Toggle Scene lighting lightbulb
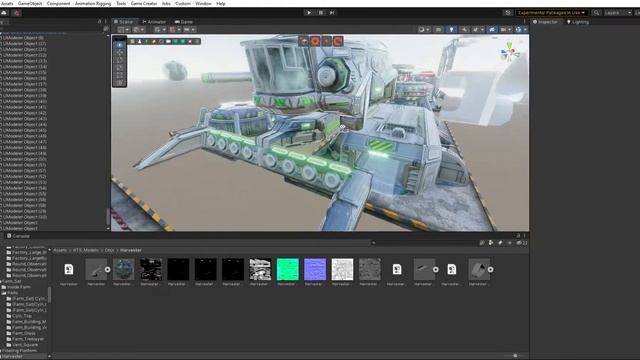The image size is (640, 360). click(451, 29)
